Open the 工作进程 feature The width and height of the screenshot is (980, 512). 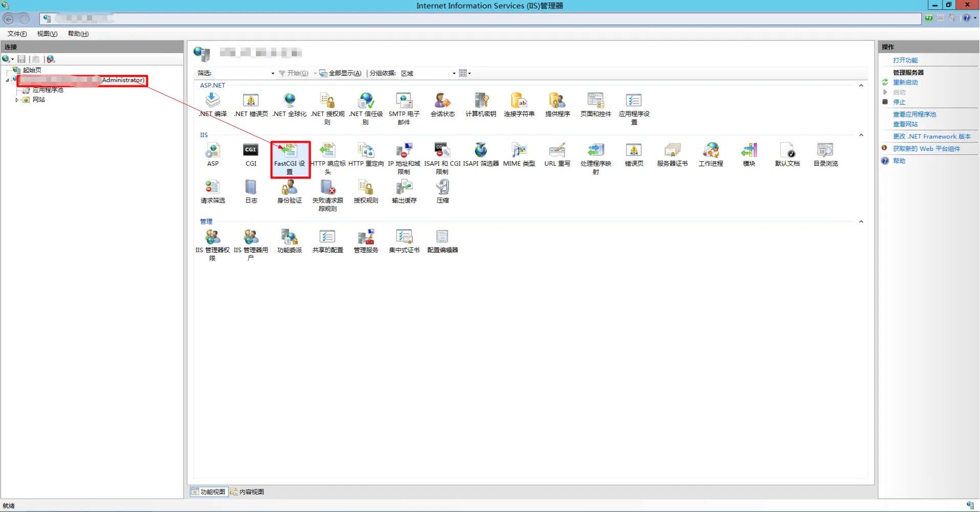[711, 154]
